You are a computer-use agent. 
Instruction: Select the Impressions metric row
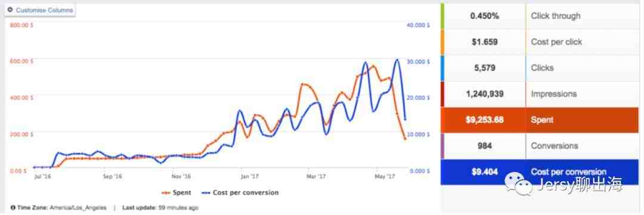click(539, 94)
